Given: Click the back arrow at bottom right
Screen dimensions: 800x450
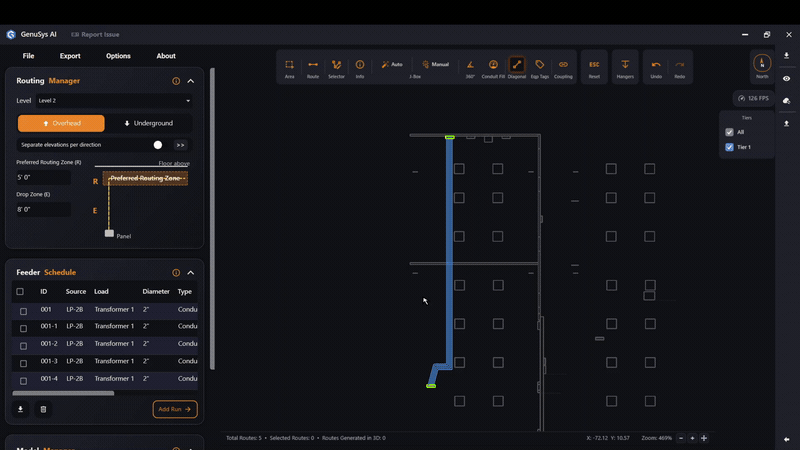Looking at the screenshot, I should point(787,439).
